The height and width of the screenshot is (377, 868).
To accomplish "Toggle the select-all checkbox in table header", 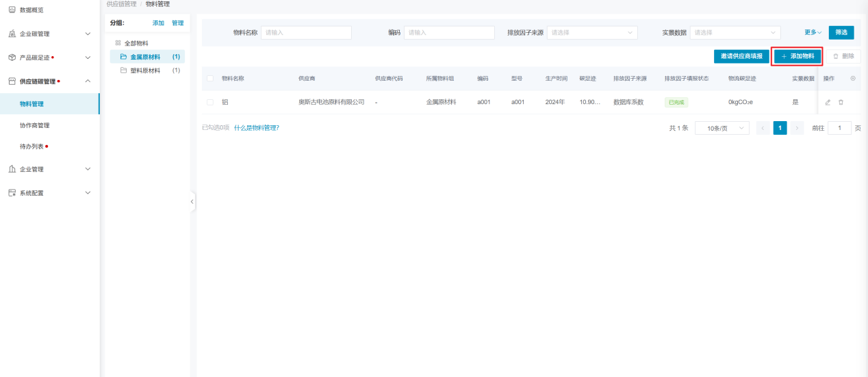I will [x=210, y=79].
